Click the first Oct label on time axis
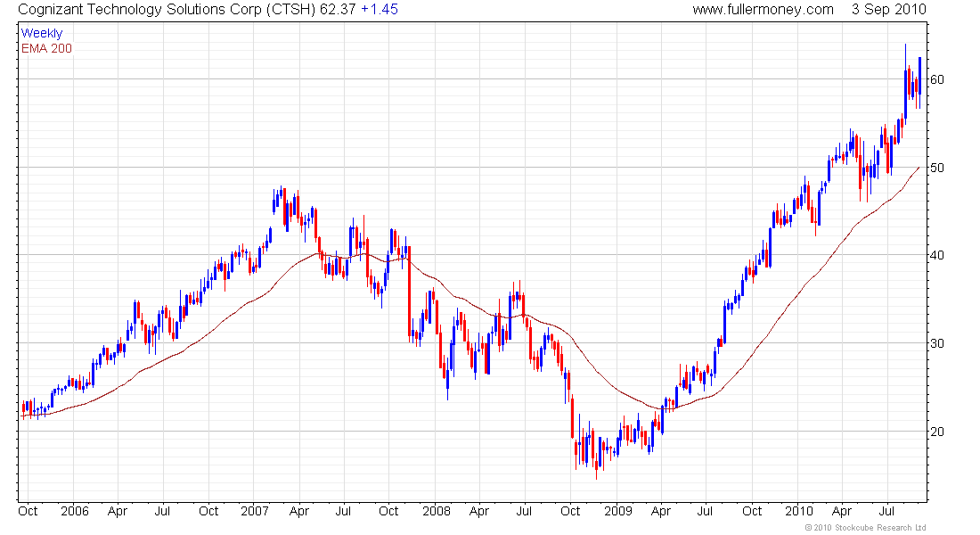 29,511
